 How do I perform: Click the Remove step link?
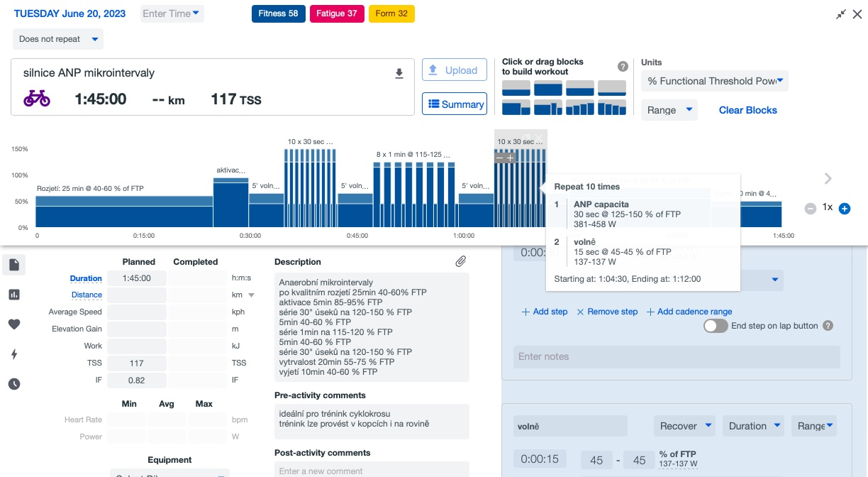pyautogui.click(x=607, y=312)
